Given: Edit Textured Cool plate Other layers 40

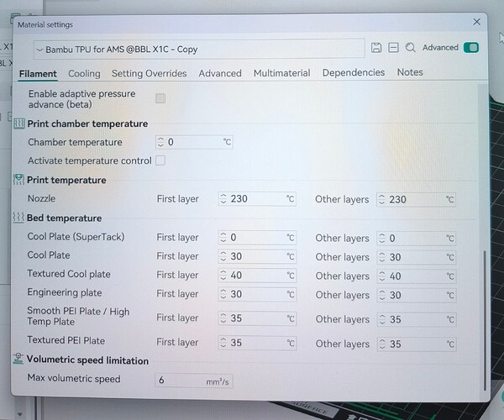Looking at the screenshot, I should pyautogui.click(x=416, y=276).
